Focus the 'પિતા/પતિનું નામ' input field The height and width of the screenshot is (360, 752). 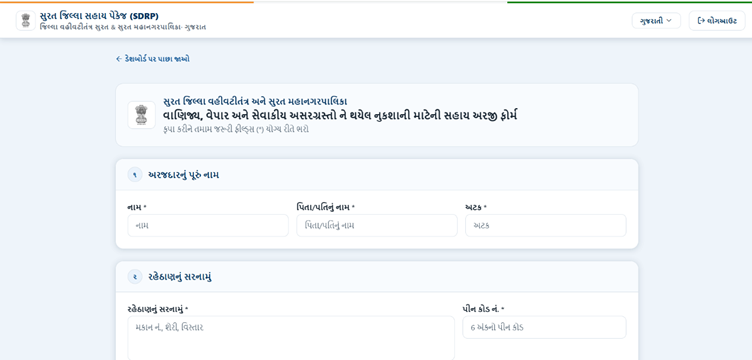point(377,225)
